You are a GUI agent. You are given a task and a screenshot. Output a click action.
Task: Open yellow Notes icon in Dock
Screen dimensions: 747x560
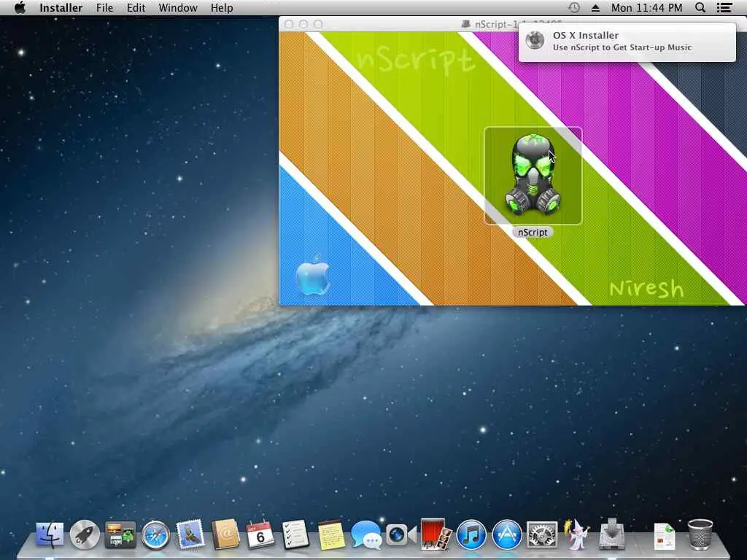pos(331,534)
